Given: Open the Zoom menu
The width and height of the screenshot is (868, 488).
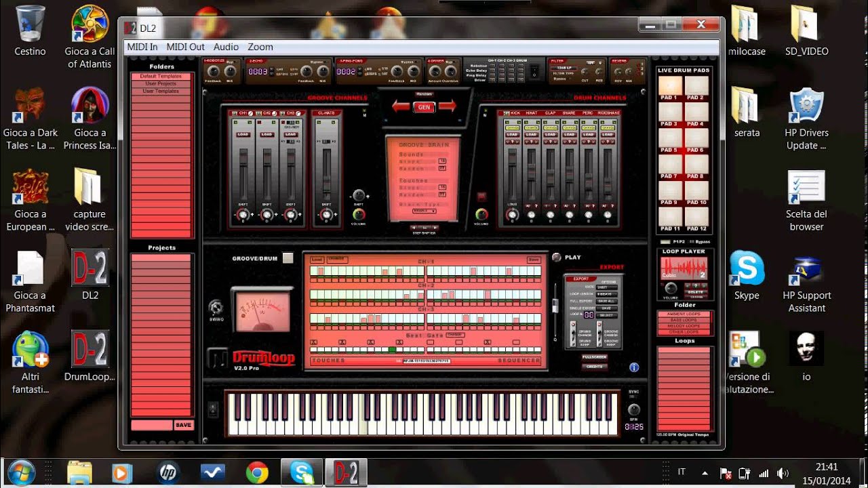Looking at the screenshot, I should pos(260,47).
